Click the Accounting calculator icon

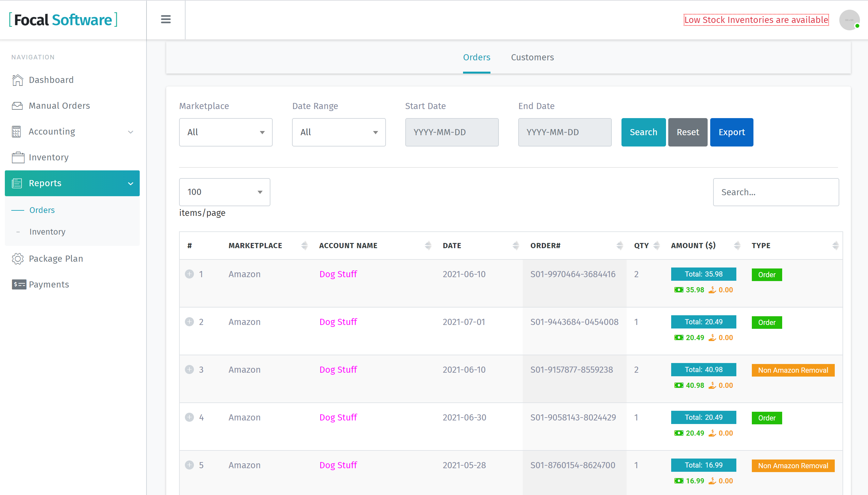(x=16, y=132)
